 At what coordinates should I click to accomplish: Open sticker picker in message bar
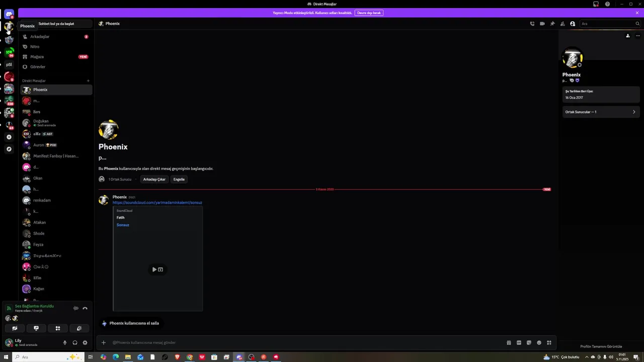529,342
